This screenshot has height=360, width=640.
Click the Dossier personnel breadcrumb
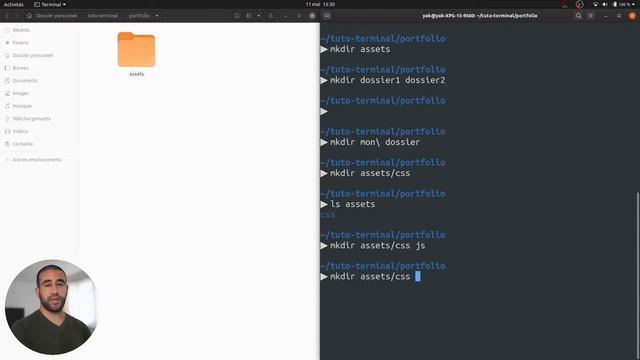point(52,16)
